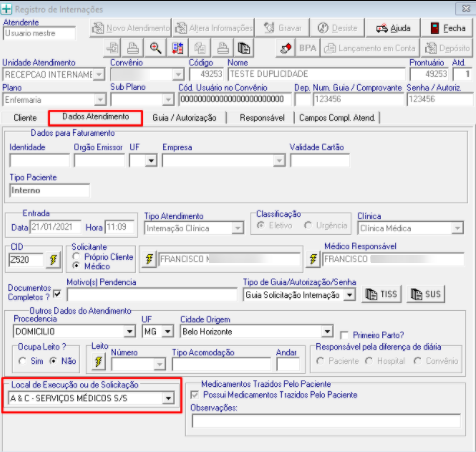Viewport: 476px width, 452px height.
Task: Click the Ajuda ambulance button
Action: (x=393, y=28)
